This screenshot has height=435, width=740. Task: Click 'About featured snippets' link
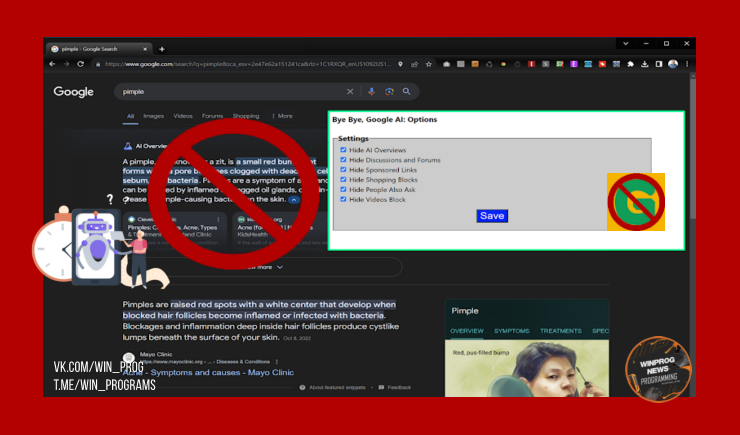[x=337, y=387]
